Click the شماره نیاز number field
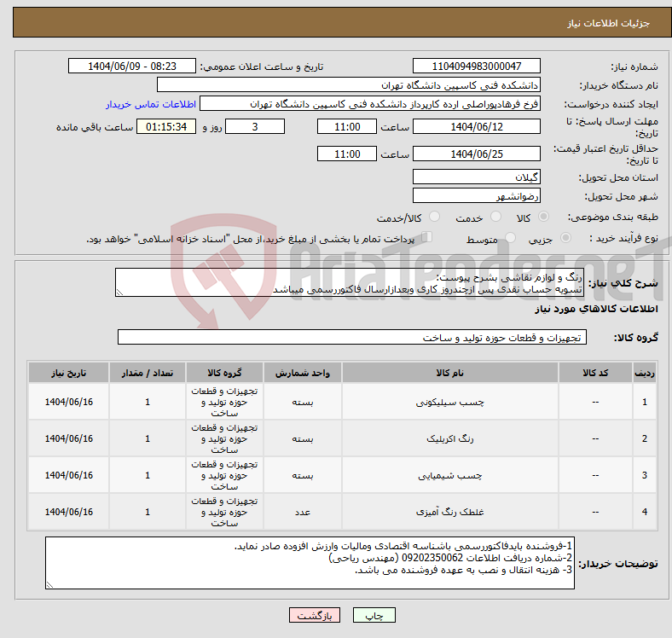The image size is (672, 638). pos(476,67)
